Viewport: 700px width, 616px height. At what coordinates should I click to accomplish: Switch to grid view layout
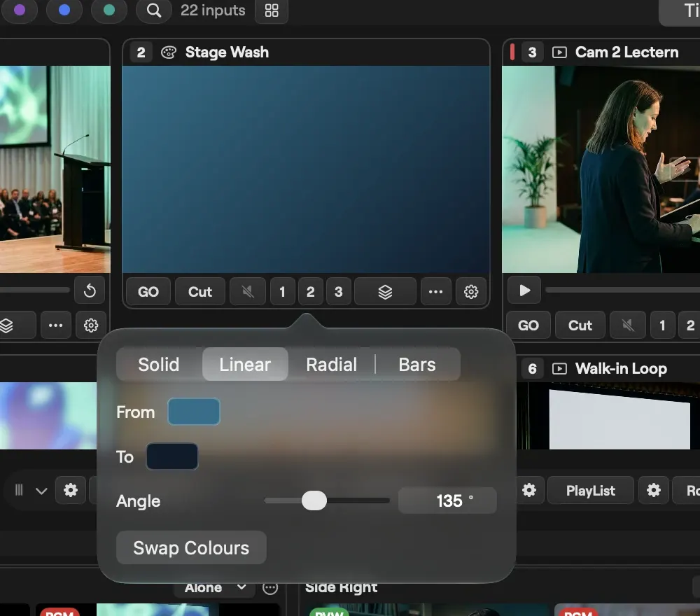pos(272,10)
